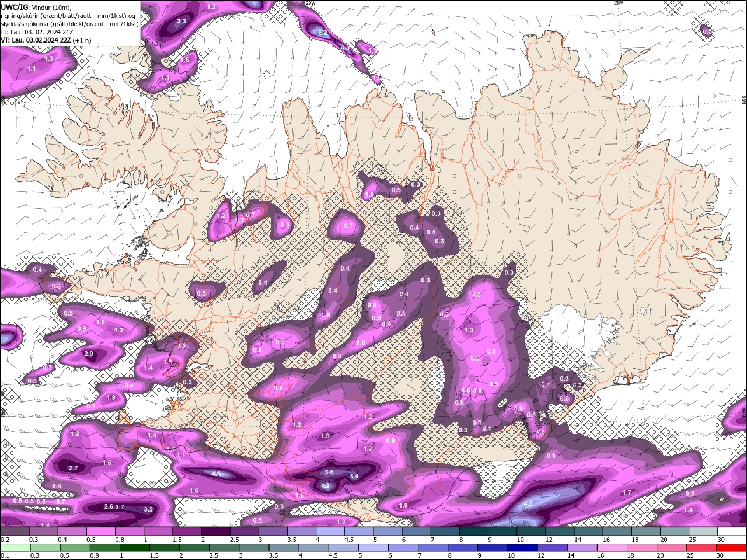Click the 3.6 precipitation value label
Screen dimensions: 747x560
(x=329, y=473)
